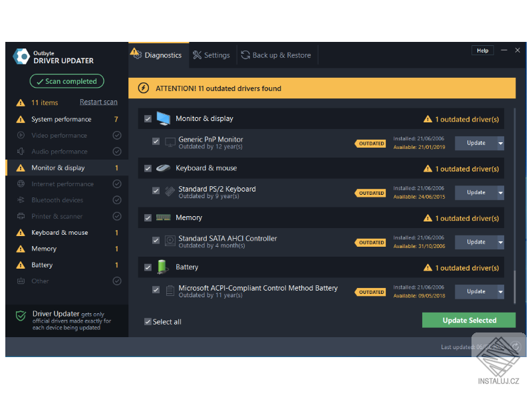Click the attention banner about 11 outdated drivers
Image resolution: width=532 pixels, height=399 pixels.
[x=322, y=88]
